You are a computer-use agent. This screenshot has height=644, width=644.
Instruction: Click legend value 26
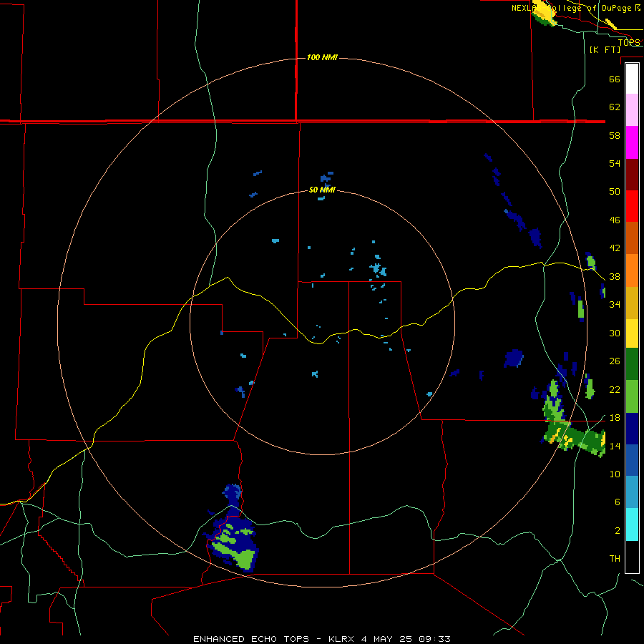click(615, 361)
